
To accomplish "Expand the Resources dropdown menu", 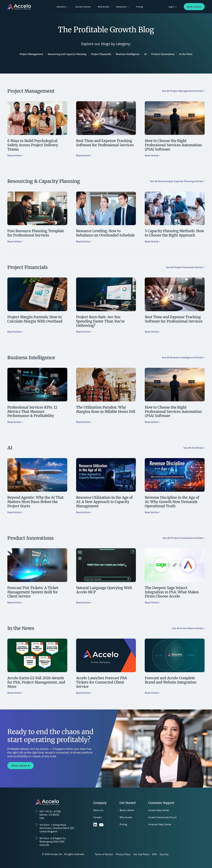I will 122,7.
